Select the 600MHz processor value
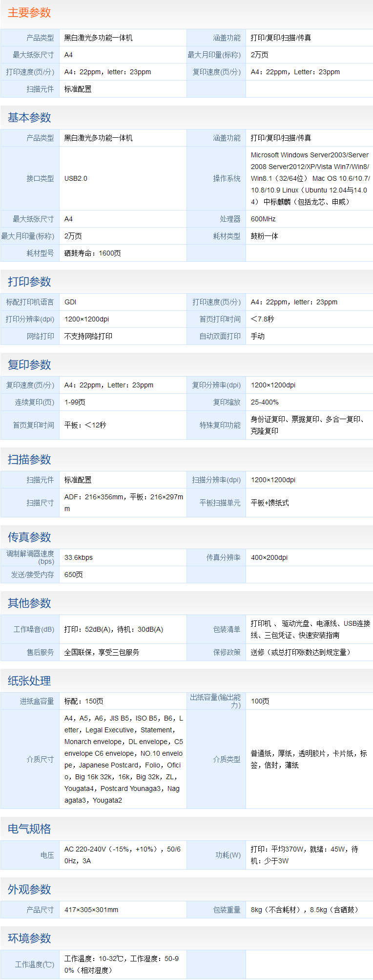The width and height of the screenshot is (373, 980). 263,219
